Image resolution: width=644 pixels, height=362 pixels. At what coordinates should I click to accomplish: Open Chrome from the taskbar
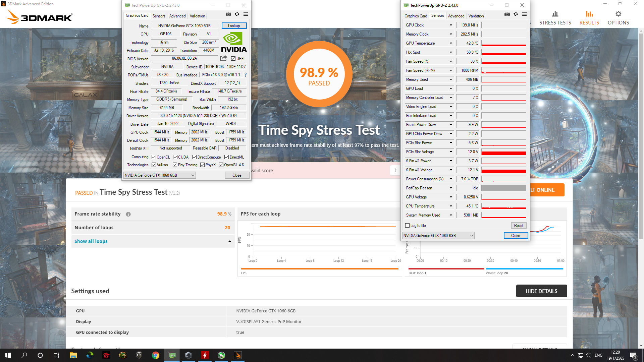155,355
